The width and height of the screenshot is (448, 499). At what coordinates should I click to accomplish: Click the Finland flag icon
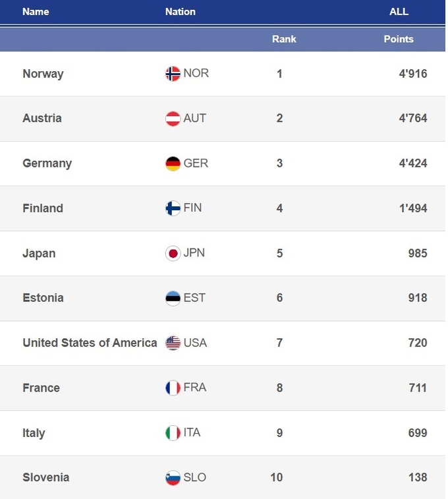coord(173,208)
